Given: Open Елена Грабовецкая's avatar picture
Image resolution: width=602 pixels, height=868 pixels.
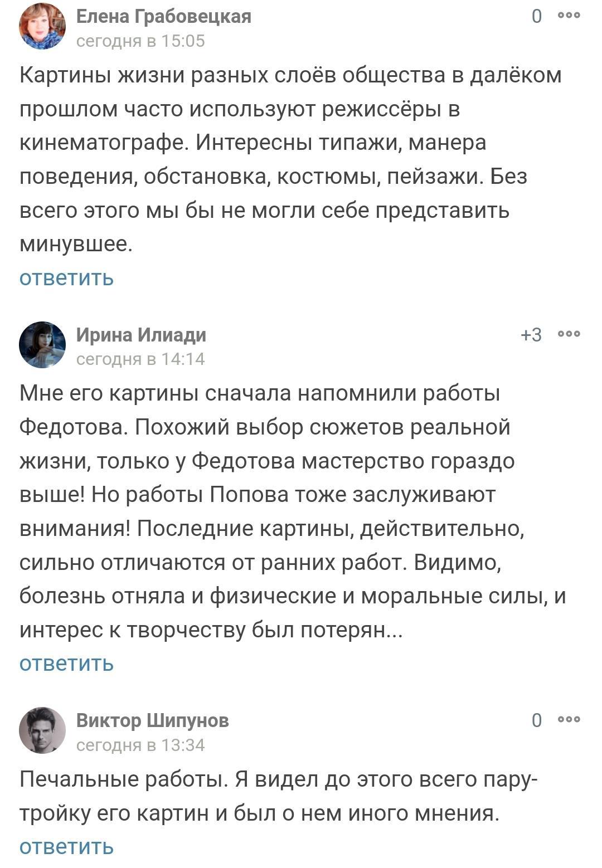Looking at the screenshot, I should click(x=42, y=26).
